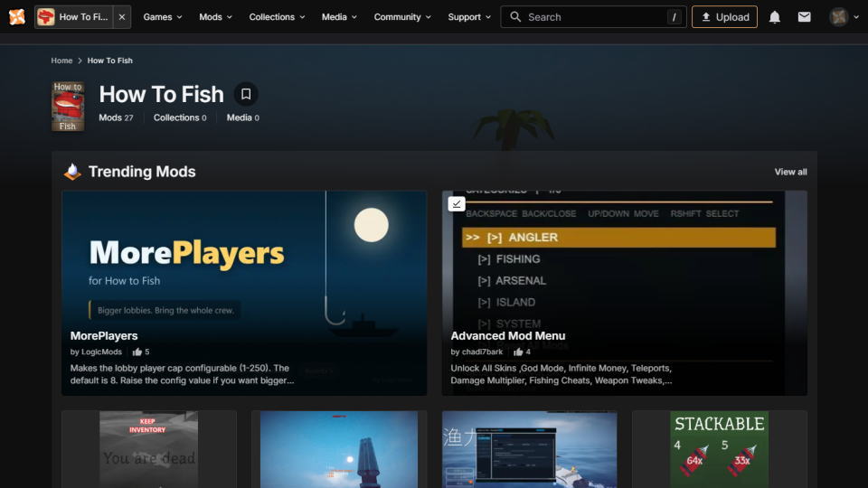Open the Stackable mod thumbnail
The height and width of the screenshot is (488, 868).
[x=719, y=449]
